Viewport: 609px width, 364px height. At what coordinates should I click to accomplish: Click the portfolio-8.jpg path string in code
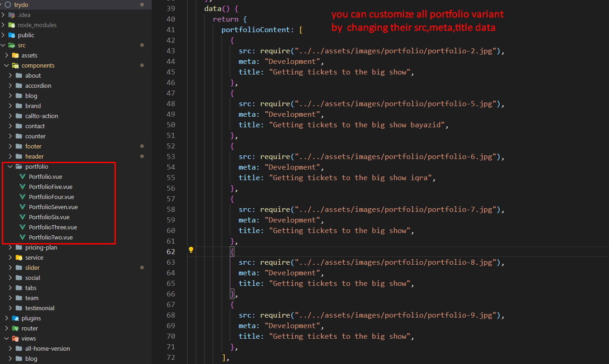point(396,262)
